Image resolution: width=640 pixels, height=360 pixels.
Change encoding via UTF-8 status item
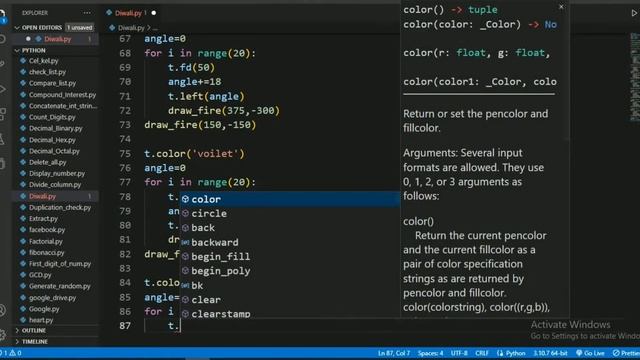[459, 353]
